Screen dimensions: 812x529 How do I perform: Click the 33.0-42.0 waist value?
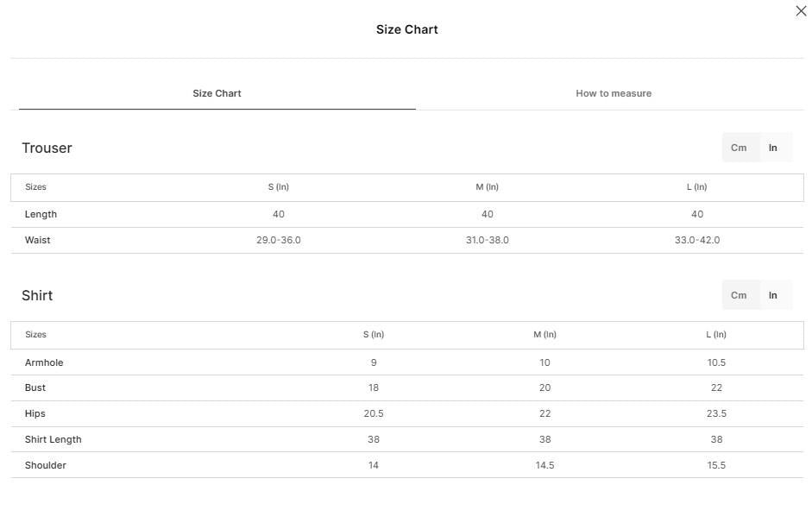[697, 241]
